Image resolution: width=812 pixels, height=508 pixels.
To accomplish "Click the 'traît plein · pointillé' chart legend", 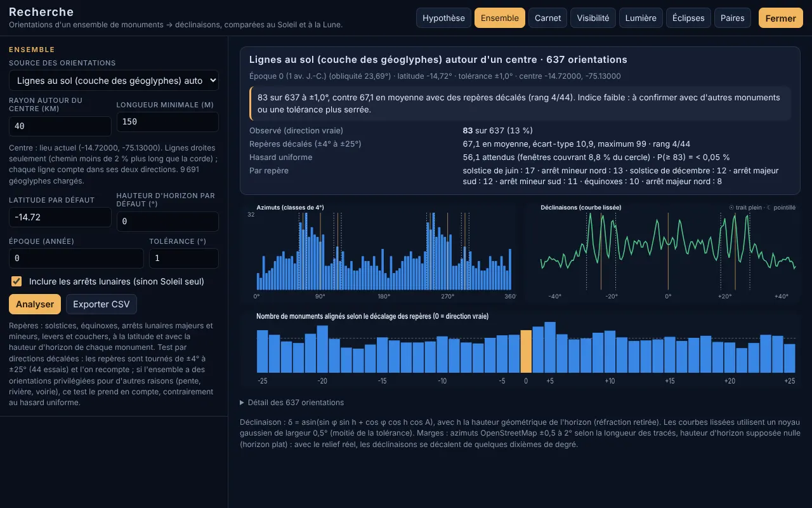I will pos(762,208).
